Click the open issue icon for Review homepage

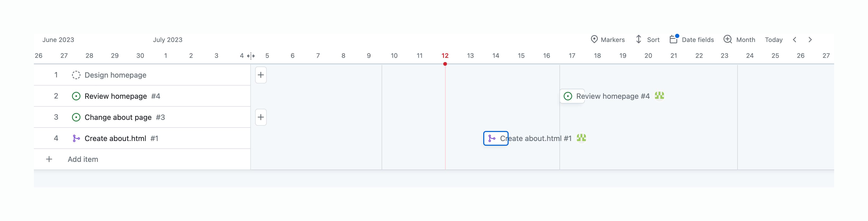(x=76, y=96)
